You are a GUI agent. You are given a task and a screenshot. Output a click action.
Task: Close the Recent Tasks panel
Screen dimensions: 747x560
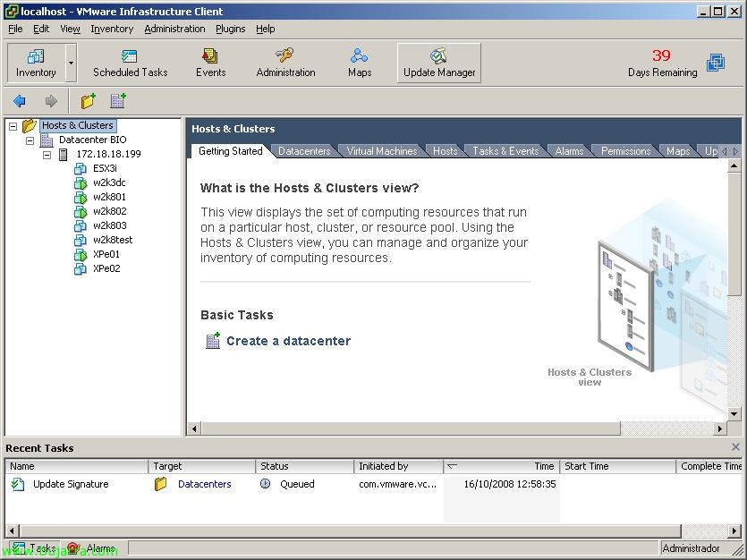735,447
